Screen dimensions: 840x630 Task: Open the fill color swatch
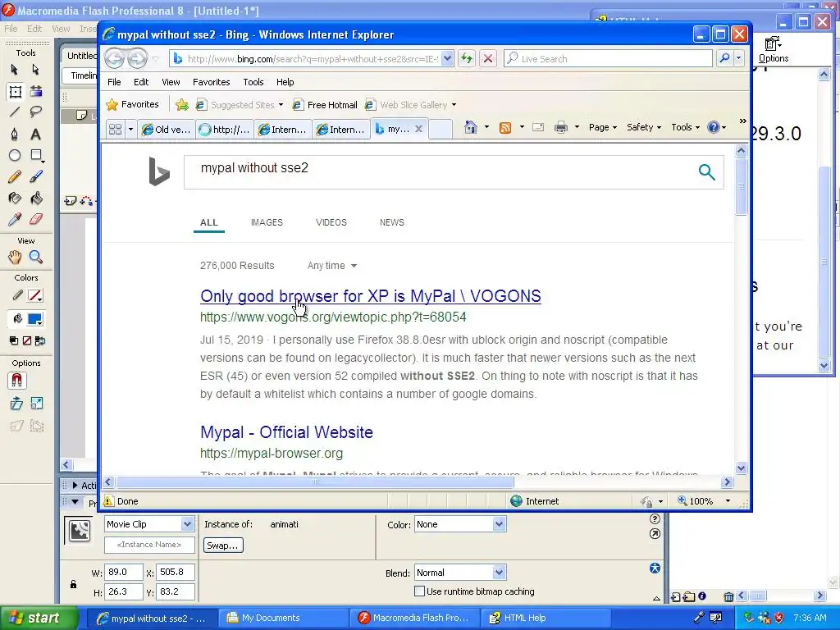click(34, 319)
